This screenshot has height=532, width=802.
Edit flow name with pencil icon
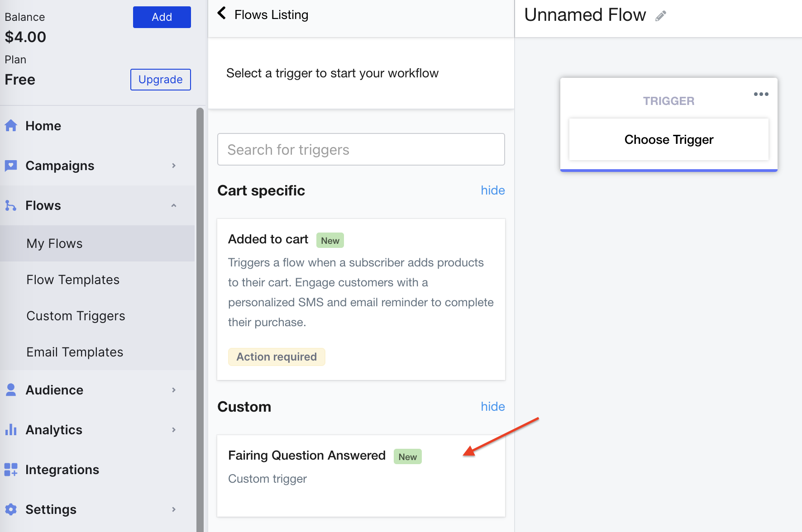pyautogui.click(x=661, y=16)
